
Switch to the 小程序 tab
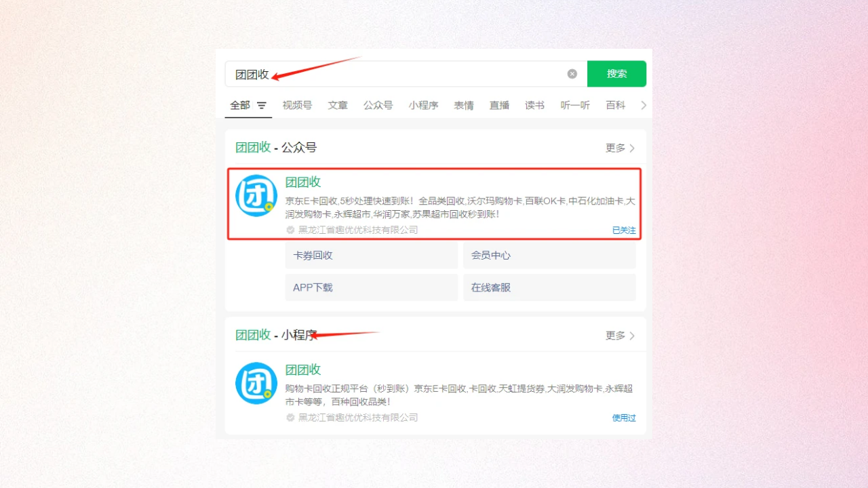(x=423, y=105)
